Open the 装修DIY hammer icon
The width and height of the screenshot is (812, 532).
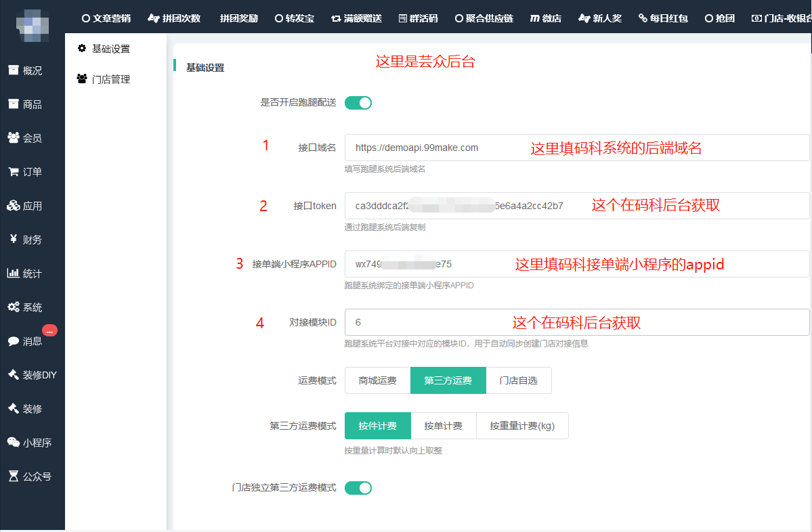pos(14,375)
